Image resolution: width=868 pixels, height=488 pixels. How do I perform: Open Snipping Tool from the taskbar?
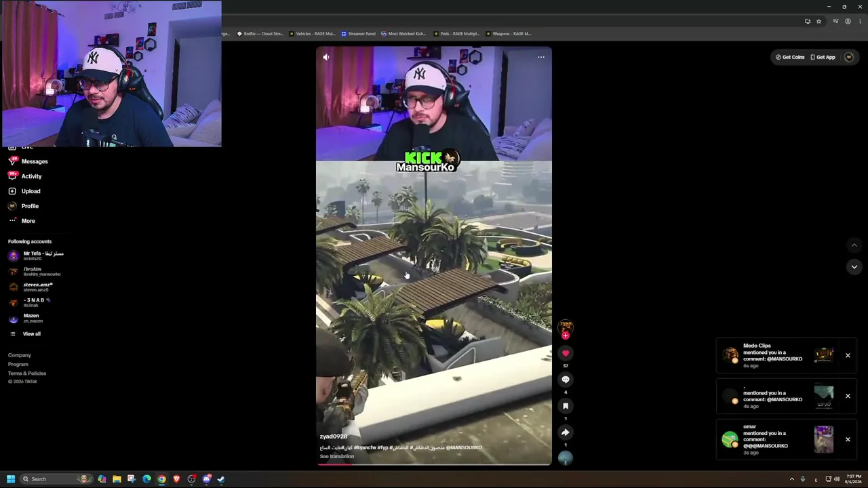(132, 479)
